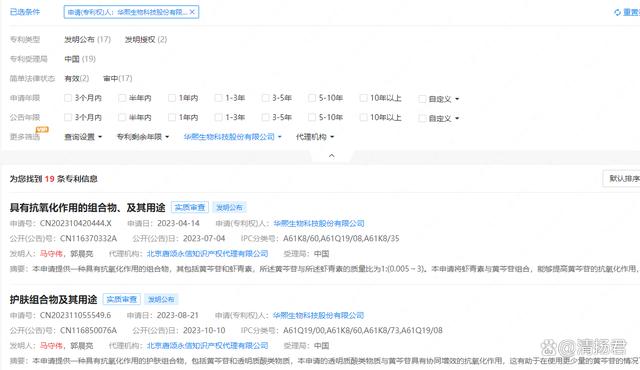Check 3个月内 under 公告年限
Image resolution: width=640 pixels, height=370 pixels.
[x=68, y=117]
